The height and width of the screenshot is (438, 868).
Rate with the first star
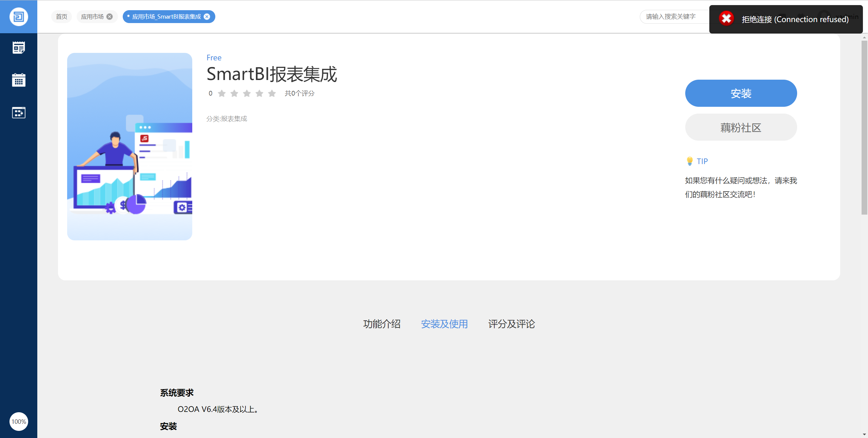click(x=222, y=93)
